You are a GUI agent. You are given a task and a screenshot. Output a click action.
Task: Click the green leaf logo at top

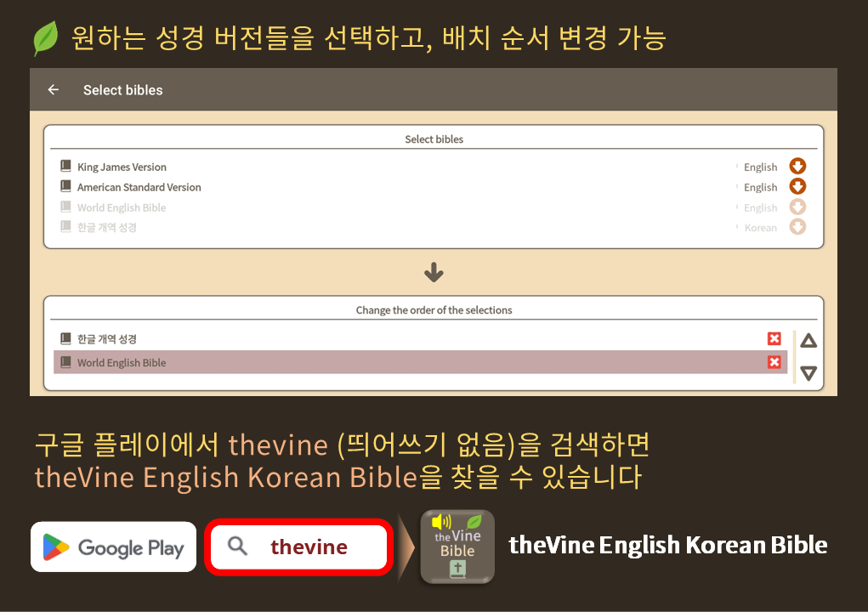point(45,37)
